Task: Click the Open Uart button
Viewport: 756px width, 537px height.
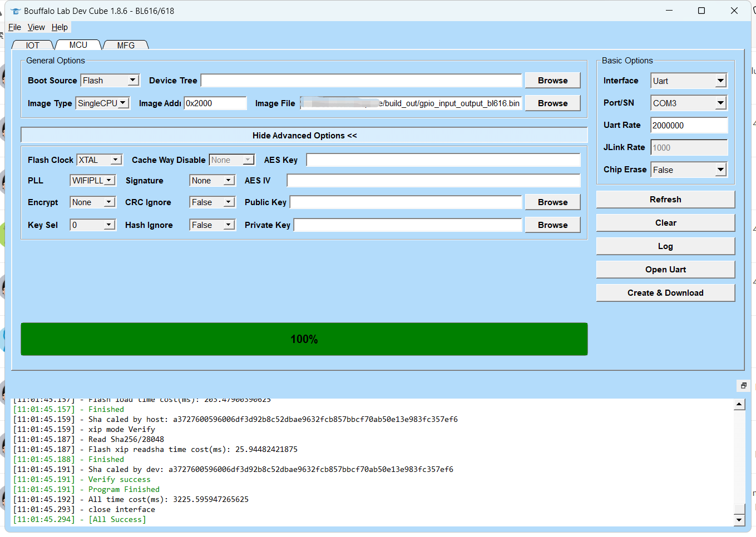Action: 665,270
